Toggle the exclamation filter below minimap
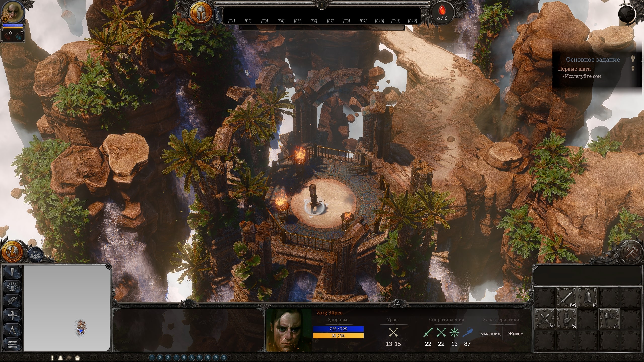 52,358
